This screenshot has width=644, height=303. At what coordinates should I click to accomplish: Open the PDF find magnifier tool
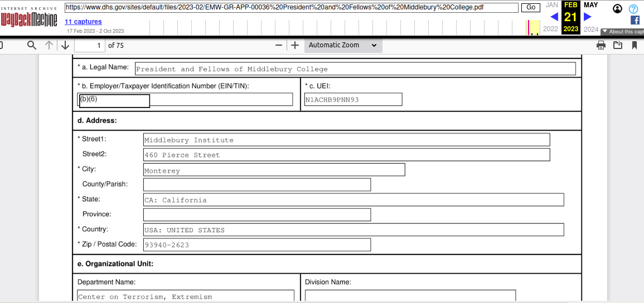click(32, 45)
